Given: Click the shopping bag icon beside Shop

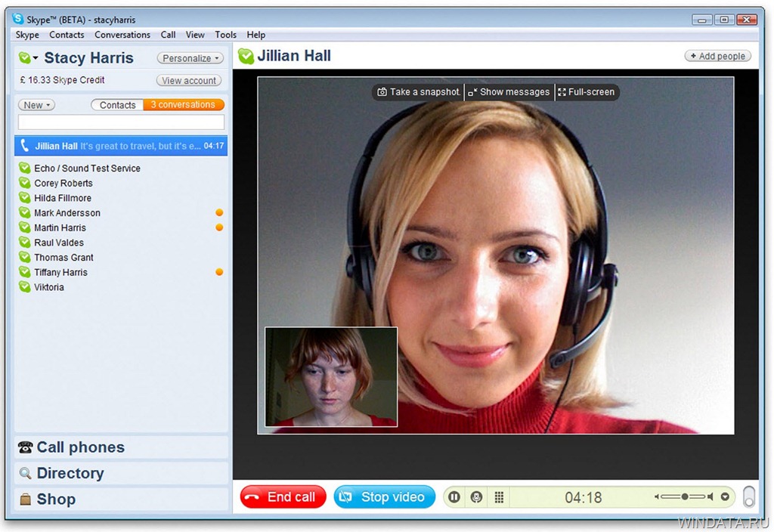Looking at the screenshot, I should point(25,500).
